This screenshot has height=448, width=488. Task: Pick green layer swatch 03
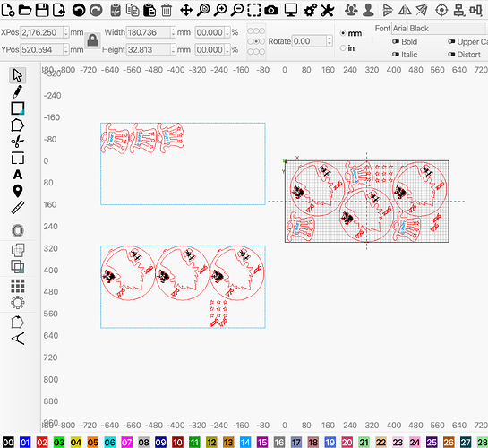coord(59,442)
